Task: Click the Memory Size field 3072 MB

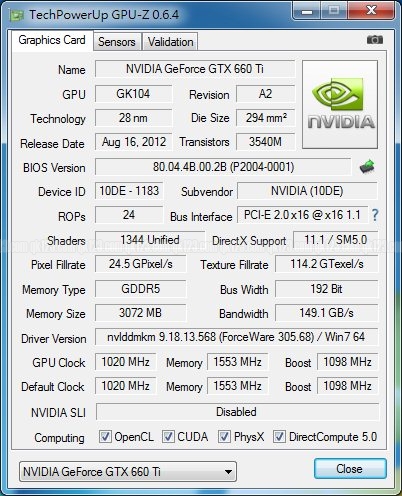Action: [x=140, y=313]
